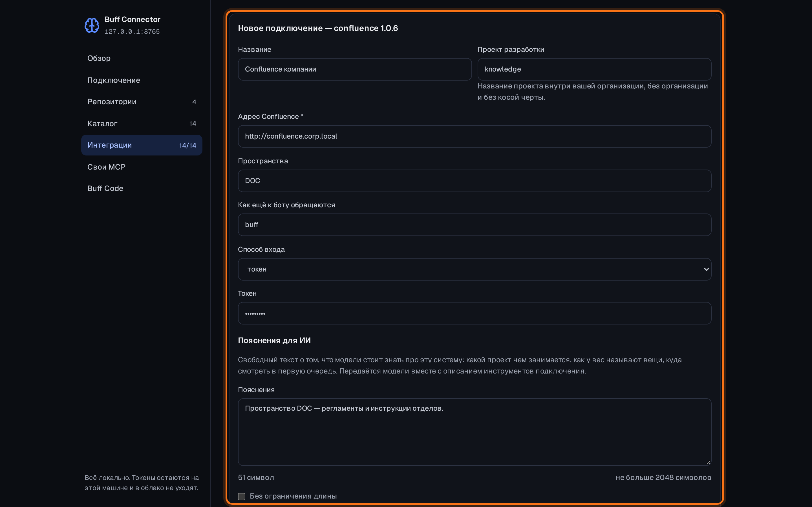Open the Способ входа dropdown
The width and height of the screenshot is (812, 507).
[x=475, y=269]
